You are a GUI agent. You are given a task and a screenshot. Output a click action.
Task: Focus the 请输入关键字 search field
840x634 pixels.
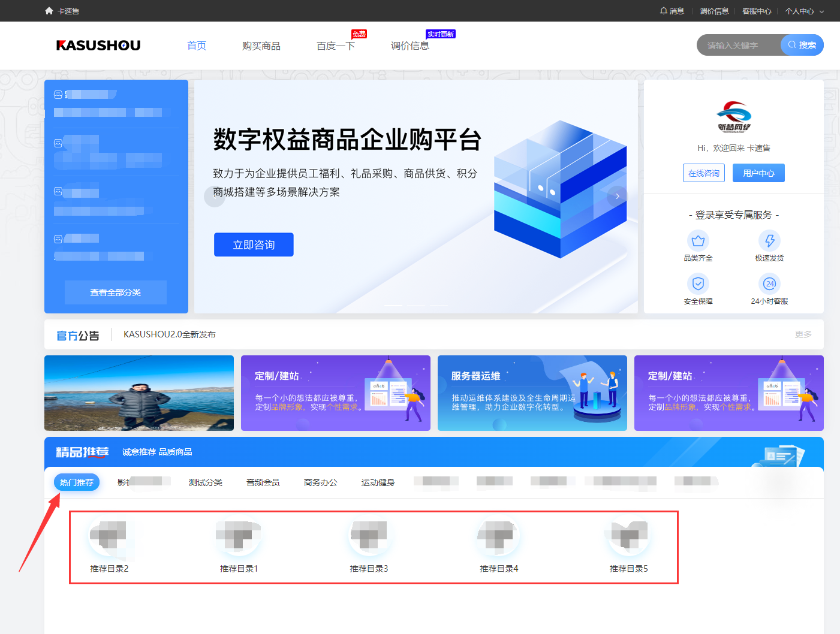739,45
